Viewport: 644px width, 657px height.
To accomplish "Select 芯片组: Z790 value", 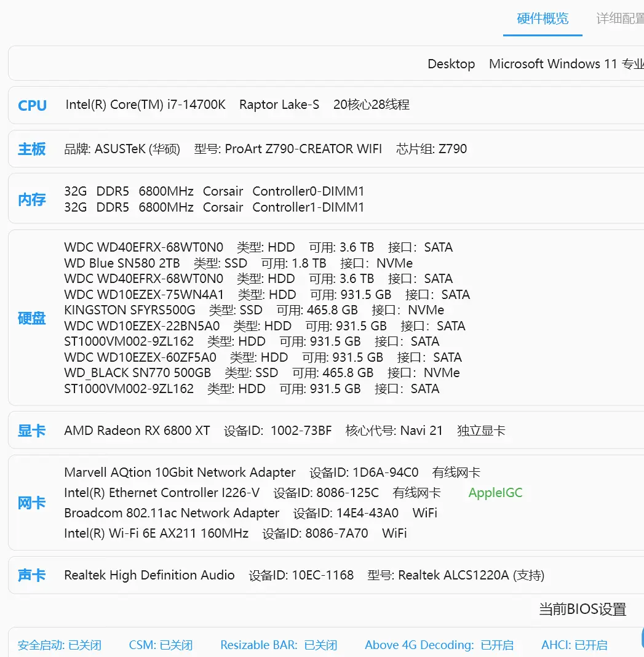I will click(432, 149).
